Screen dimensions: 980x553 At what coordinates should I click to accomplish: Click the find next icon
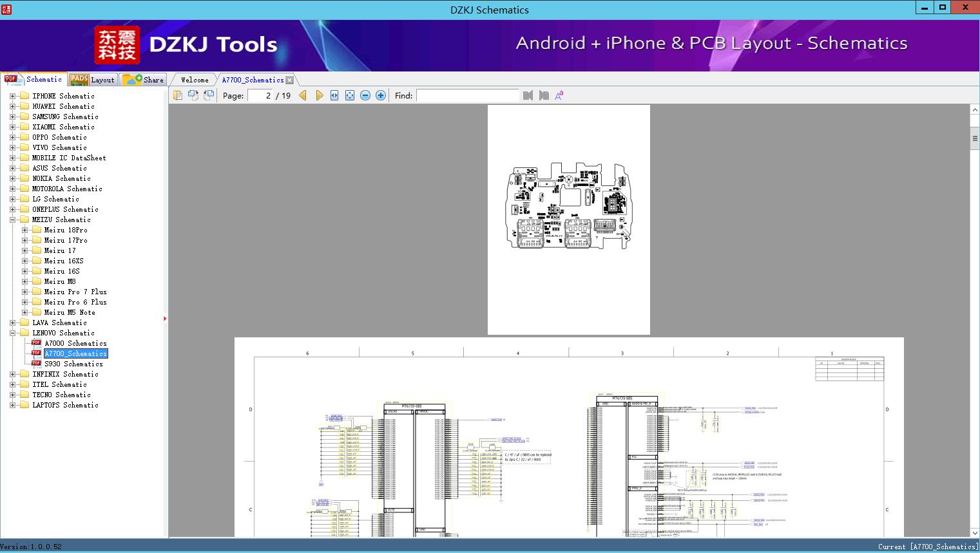point(544,95)
